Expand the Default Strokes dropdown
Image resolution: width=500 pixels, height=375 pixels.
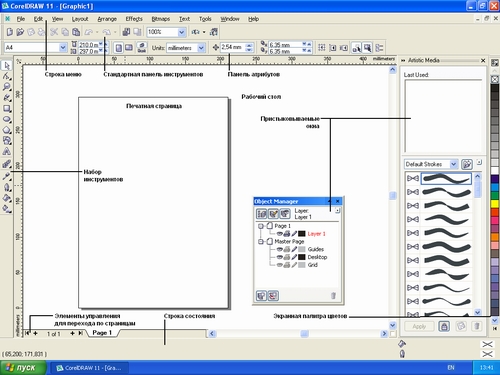453,164
